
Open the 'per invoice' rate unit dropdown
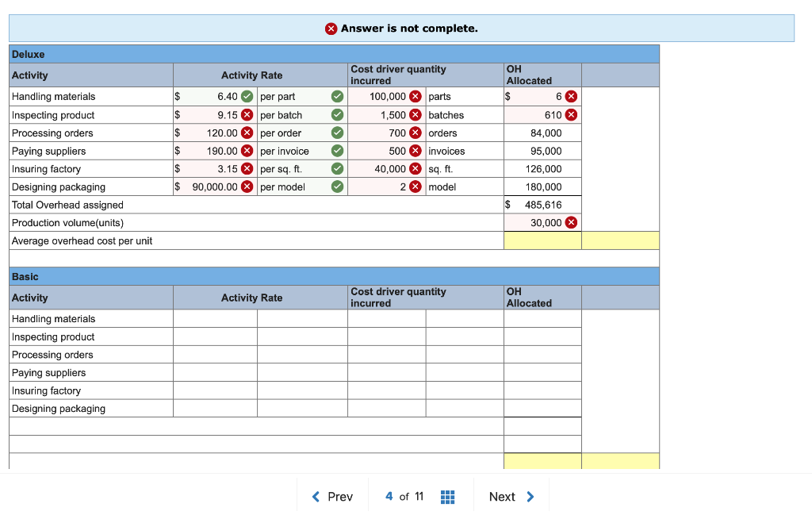click(302, 151)
